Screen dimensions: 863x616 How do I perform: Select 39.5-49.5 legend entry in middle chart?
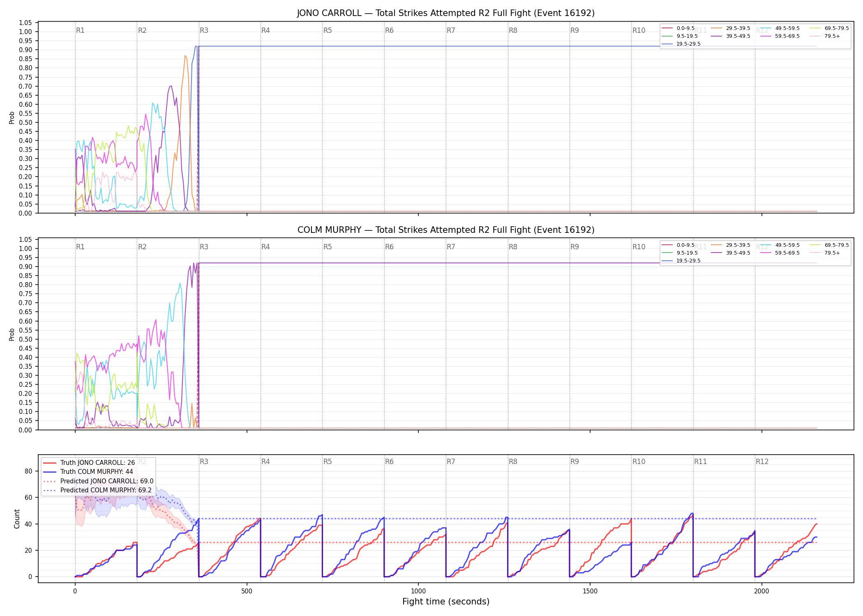pos(731,253)
